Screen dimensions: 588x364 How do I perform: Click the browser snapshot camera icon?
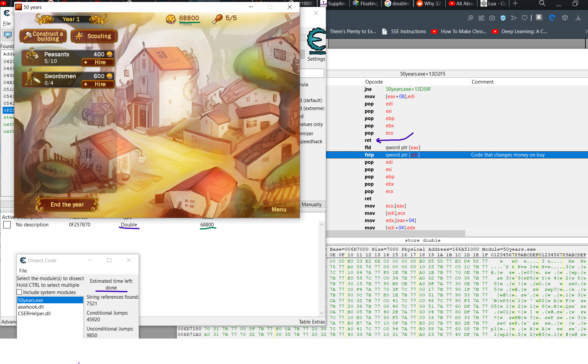point(492,18)
